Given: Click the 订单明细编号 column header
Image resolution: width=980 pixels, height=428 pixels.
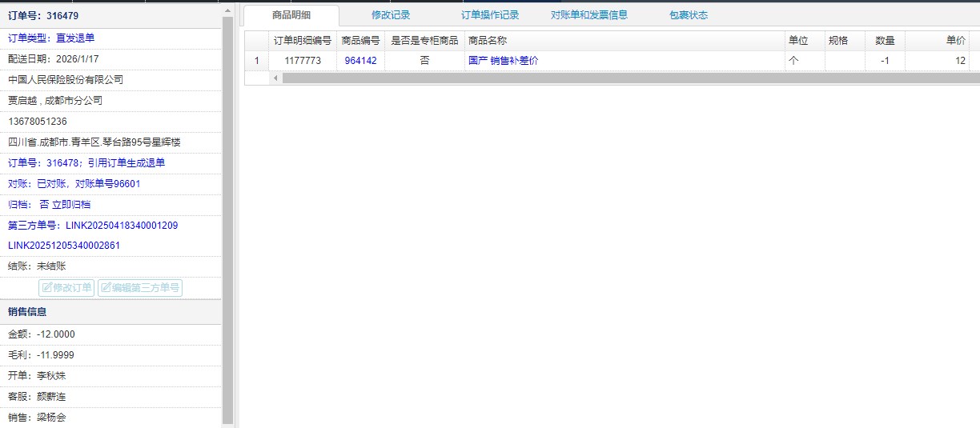Looking at the screenshot, I should click(302, 41).
